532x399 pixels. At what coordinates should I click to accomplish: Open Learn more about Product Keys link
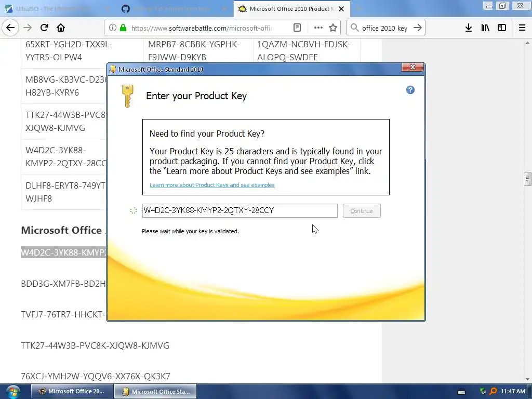pyautogui.click(x=212, y=185)
